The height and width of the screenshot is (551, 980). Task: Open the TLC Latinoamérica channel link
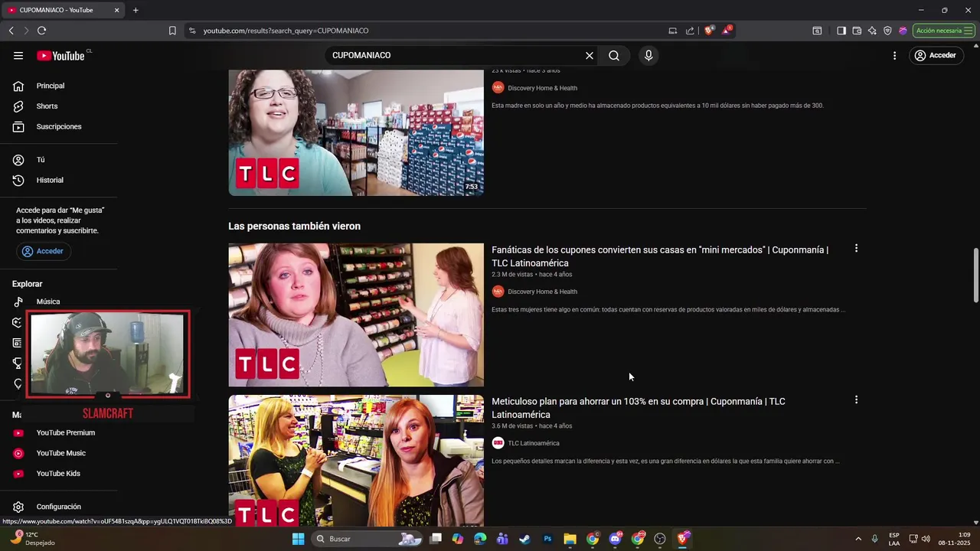534,443
